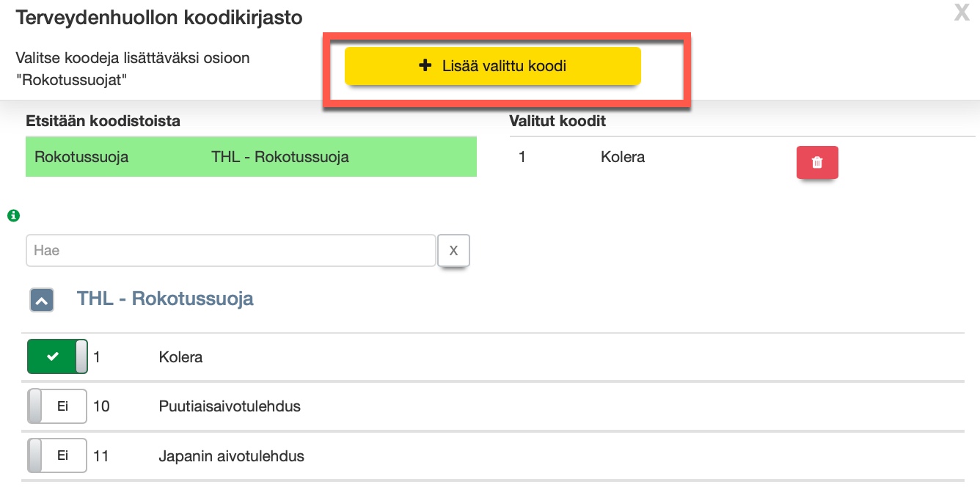Viewport: 980px width, 487px height.
Task: Click the green info icon
Action: click(12, 216)
